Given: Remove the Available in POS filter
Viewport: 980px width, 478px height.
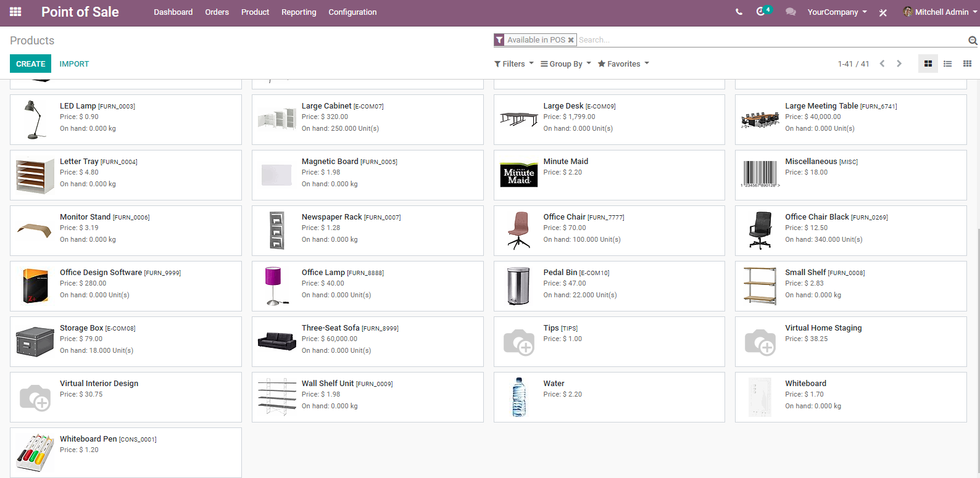Looking at the screenshot, I should [x=571, y=40].
